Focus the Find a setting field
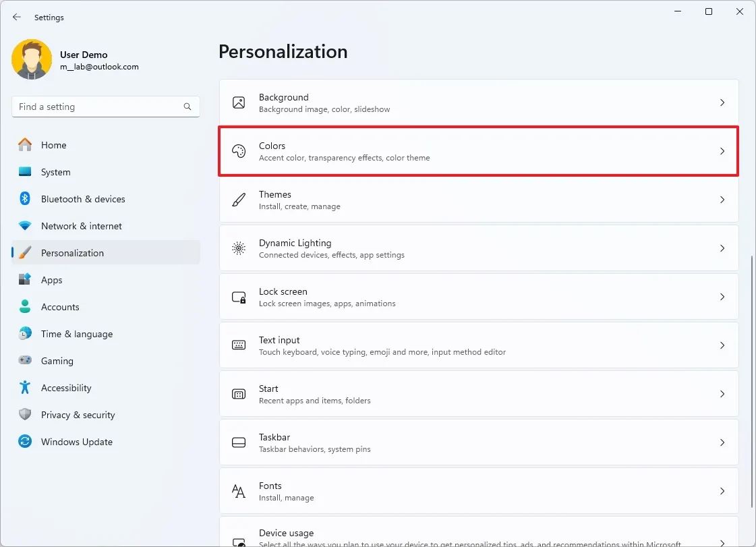This screenshot has width=756, height=547. 98,107
